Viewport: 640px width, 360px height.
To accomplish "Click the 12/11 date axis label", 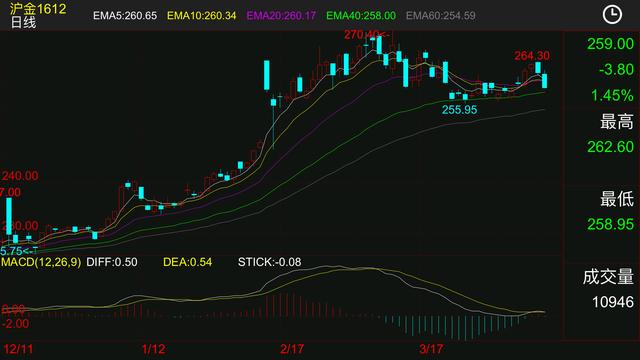I will (x=18, y=349).
